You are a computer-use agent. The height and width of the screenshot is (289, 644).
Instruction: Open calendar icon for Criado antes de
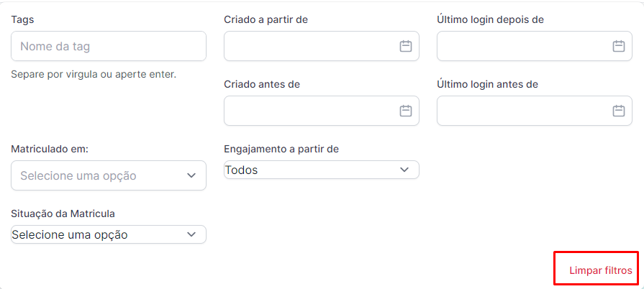pyautogui.click(x=405, y=111)
